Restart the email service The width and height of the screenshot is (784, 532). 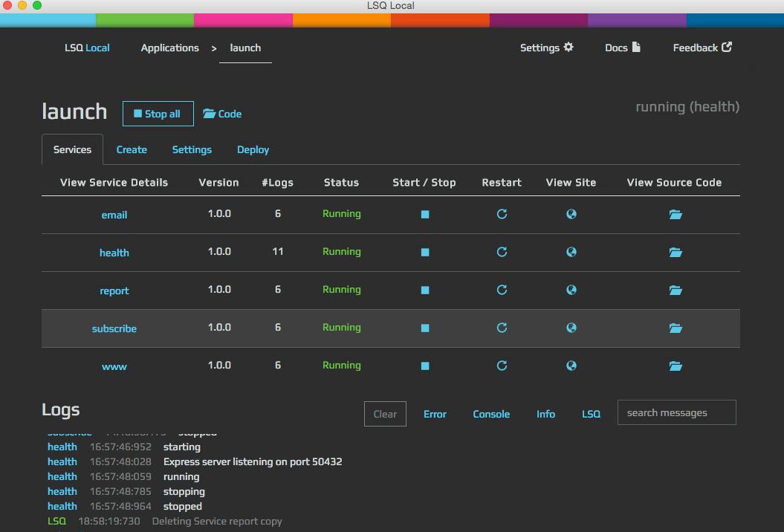[x=502, y=214]
